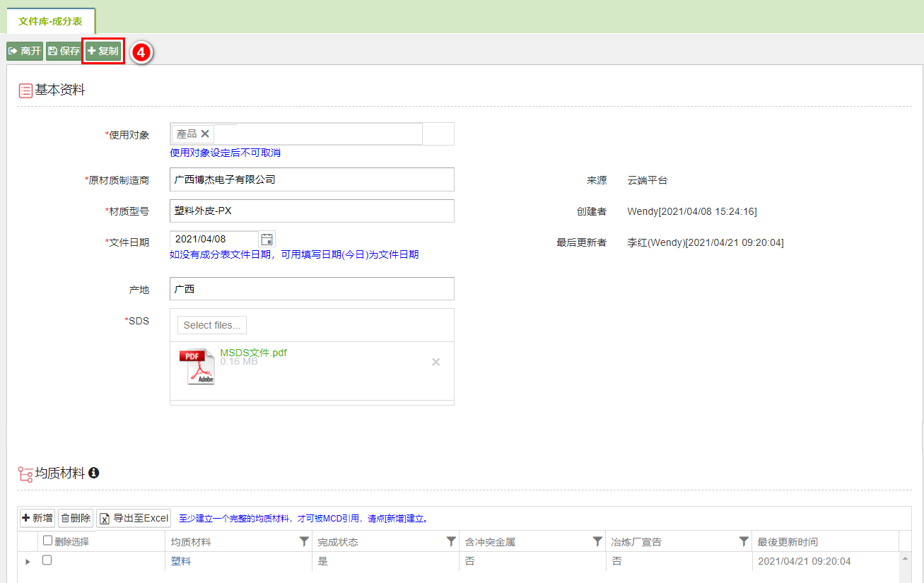
Task: Click the grid scrollbar up arrow
Action: click(905, 558)
